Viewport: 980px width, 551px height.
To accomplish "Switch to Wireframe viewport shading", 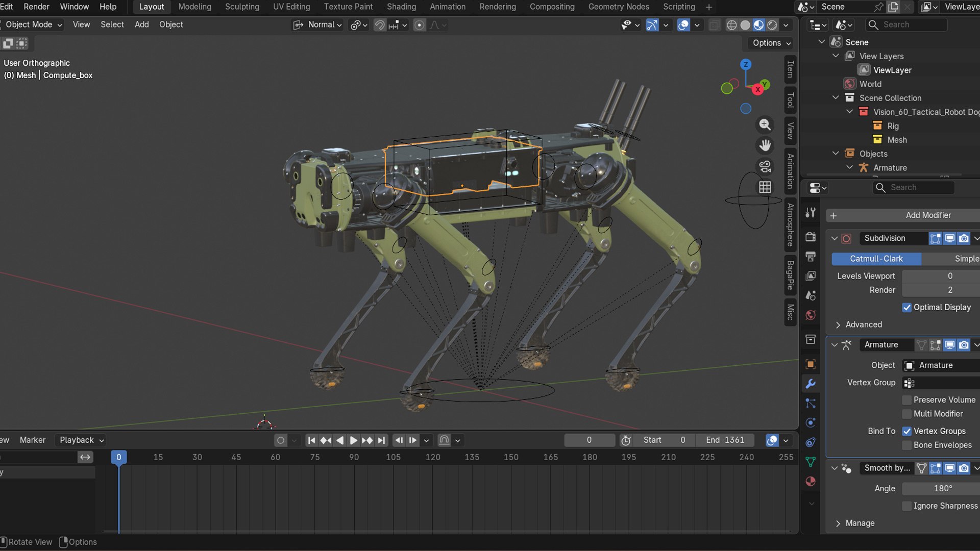I will pos(731,25).
